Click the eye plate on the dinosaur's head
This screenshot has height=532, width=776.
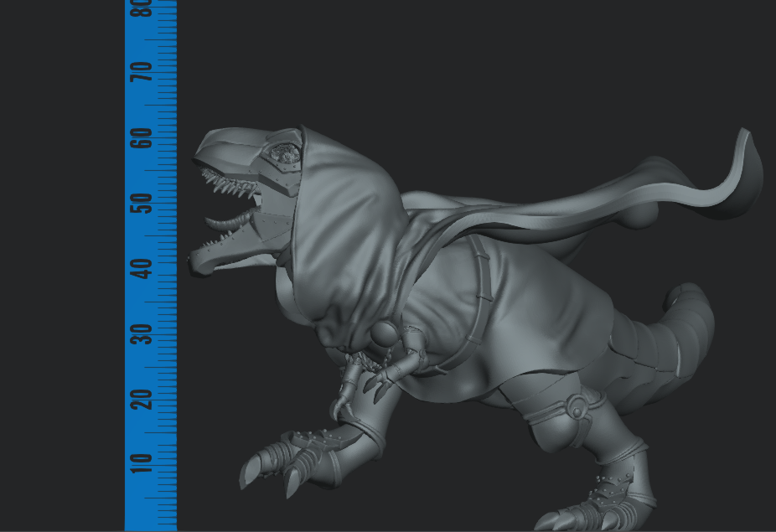tap(282, 152)
